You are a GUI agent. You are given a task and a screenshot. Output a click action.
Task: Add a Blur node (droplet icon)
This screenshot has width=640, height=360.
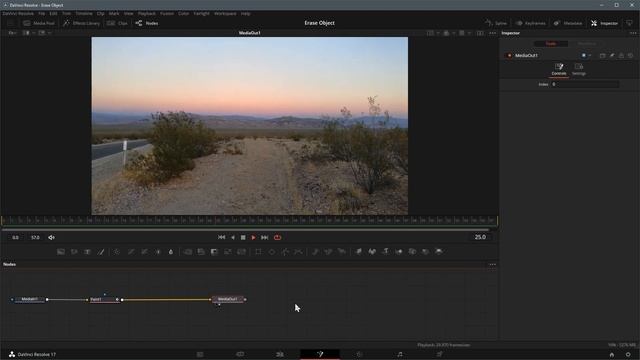coord(171,252)
